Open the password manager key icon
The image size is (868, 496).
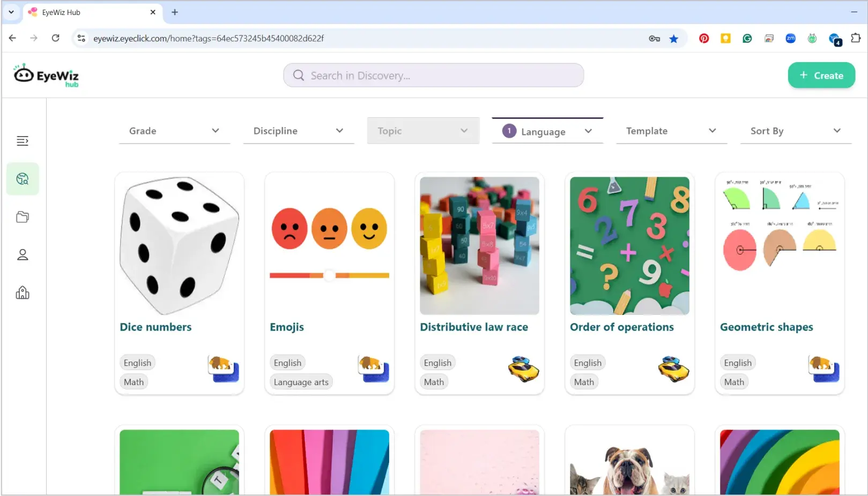(x=654, y=39)
